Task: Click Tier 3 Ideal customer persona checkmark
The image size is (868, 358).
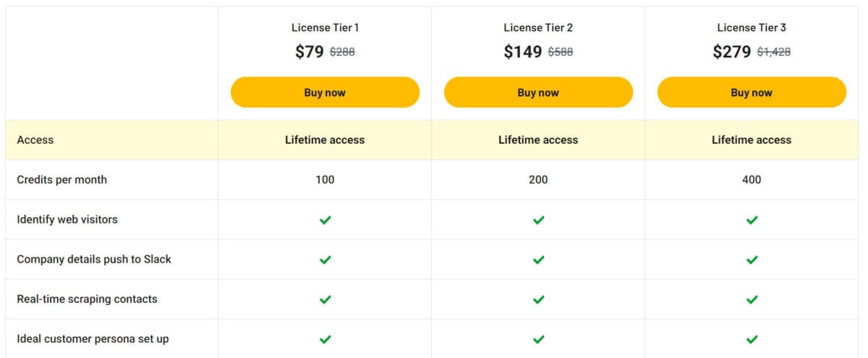Action: coord(752,339)
